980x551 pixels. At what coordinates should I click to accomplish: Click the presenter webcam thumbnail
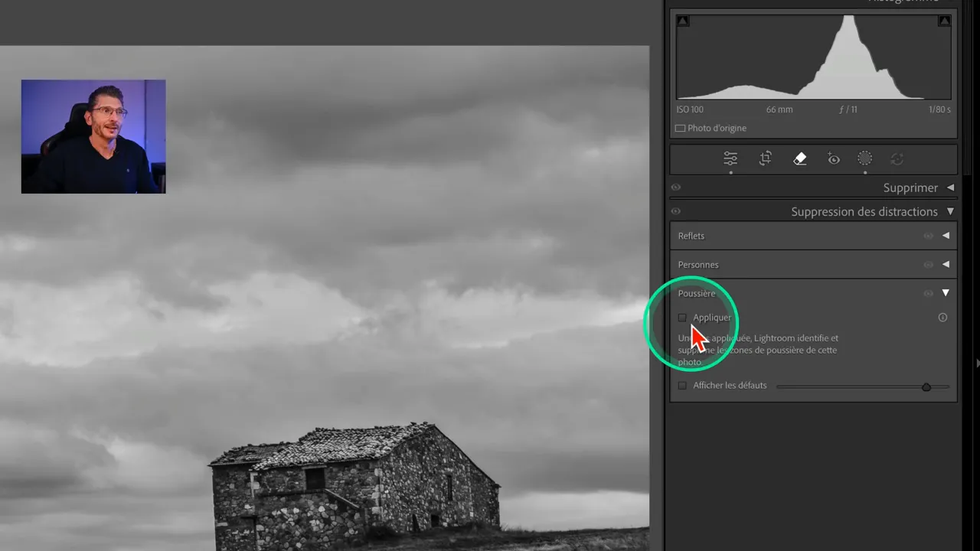point(93,136)
